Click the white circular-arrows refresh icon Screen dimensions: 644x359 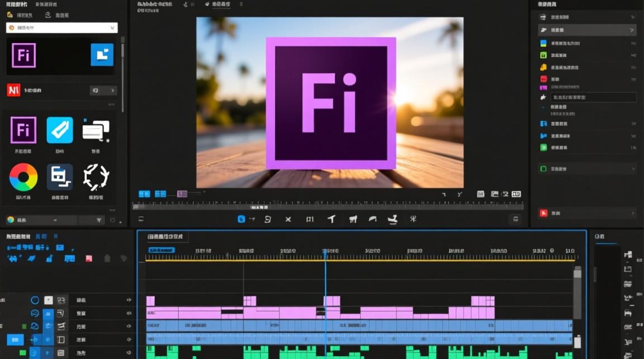[96, 177]
